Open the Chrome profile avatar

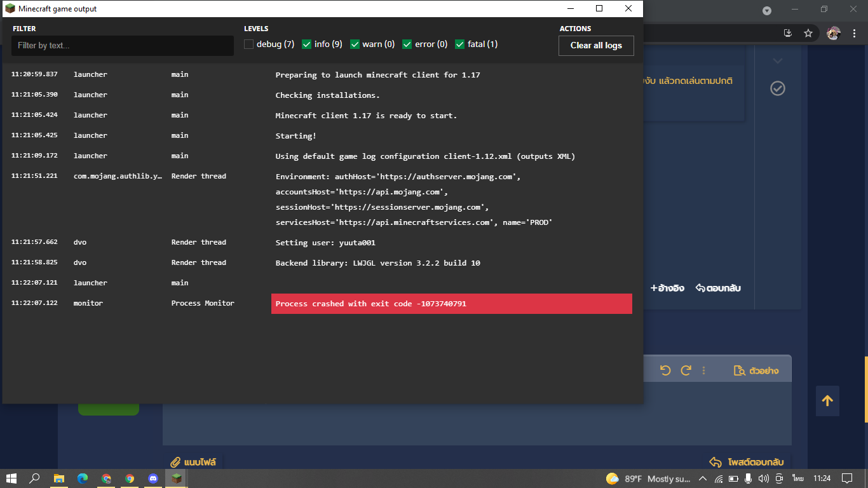pos(834,33)
